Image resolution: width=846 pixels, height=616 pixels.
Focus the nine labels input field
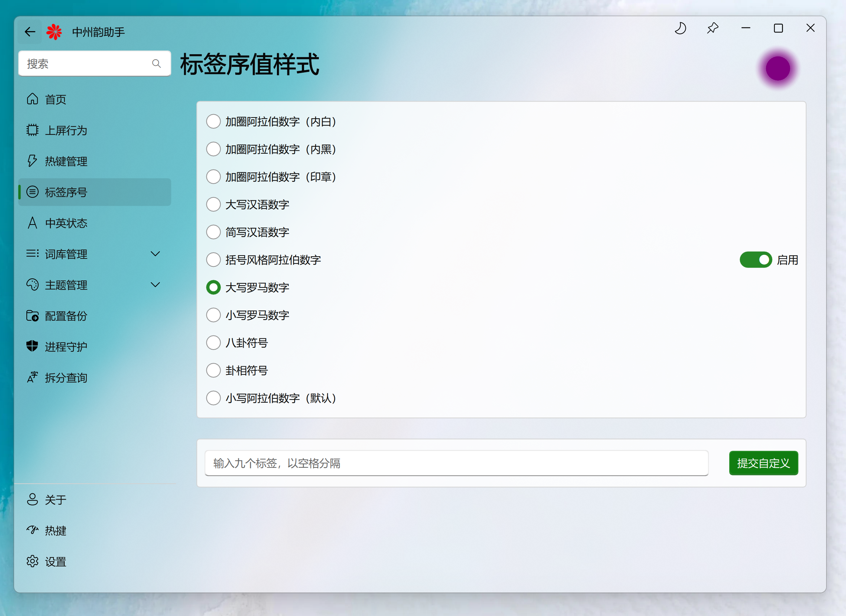pos(456,463)
